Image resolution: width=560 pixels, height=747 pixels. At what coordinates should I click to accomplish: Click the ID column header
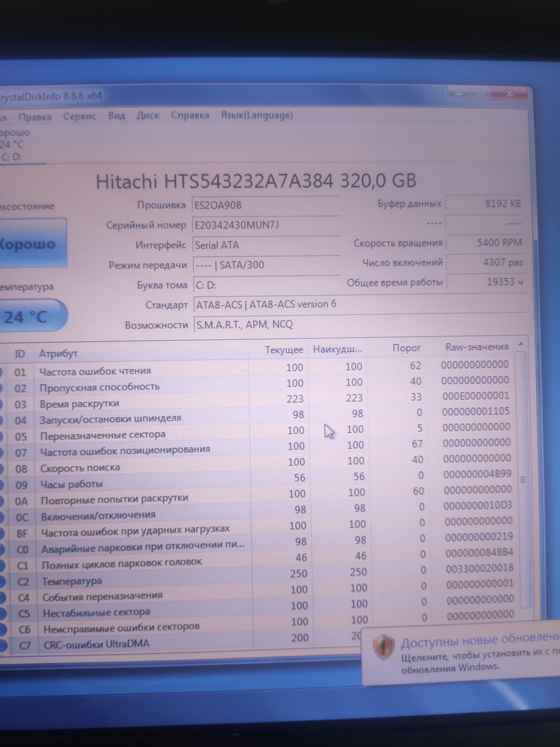coord(20,354)
